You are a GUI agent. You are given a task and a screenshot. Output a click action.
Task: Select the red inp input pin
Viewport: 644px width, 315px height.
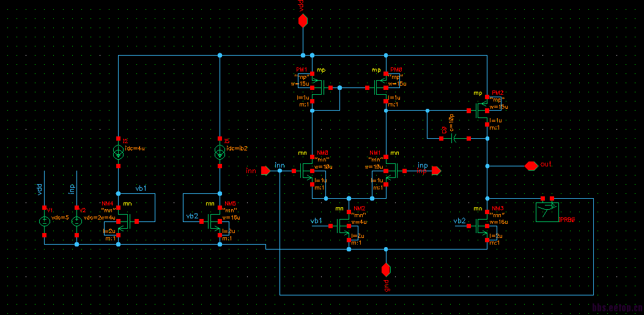pos(437,170)
